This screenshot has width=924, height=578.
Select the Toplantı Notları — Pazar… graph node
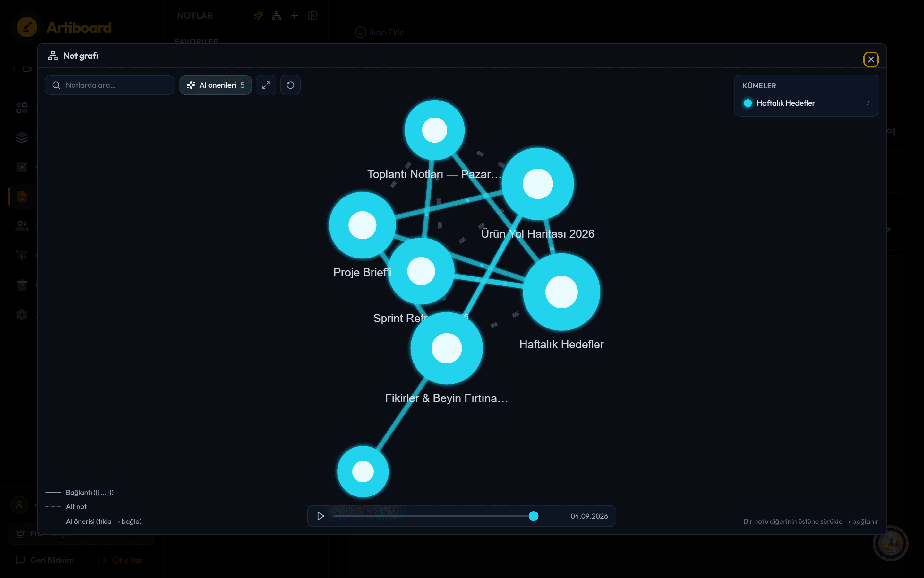tap(434, 130)
